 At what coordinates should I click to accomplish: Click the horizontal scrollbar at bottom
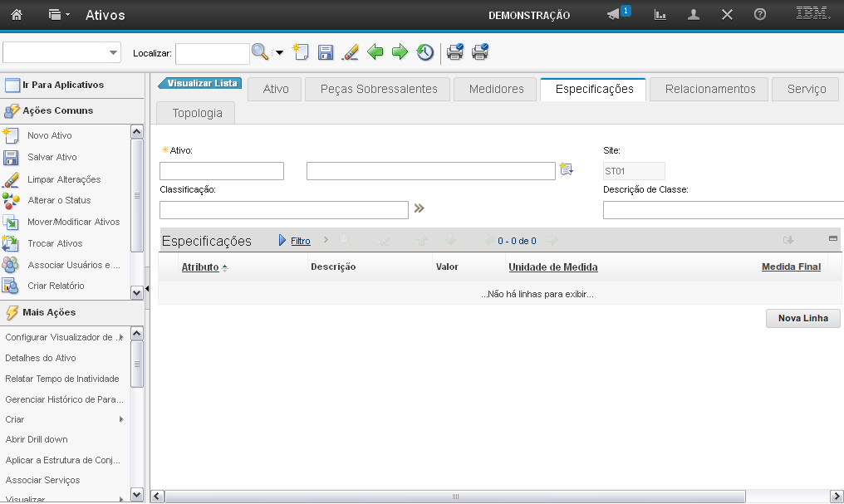455,497
